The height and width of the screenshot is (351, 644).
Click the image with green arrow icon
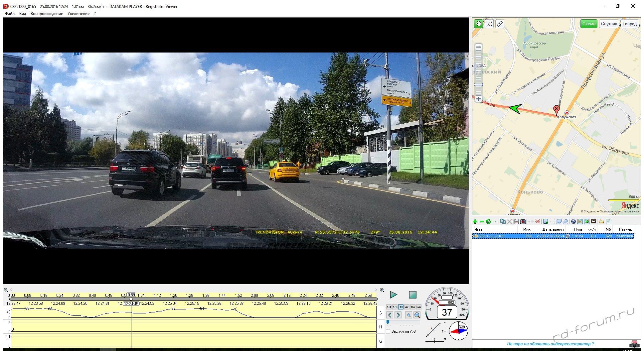point(587,221)
